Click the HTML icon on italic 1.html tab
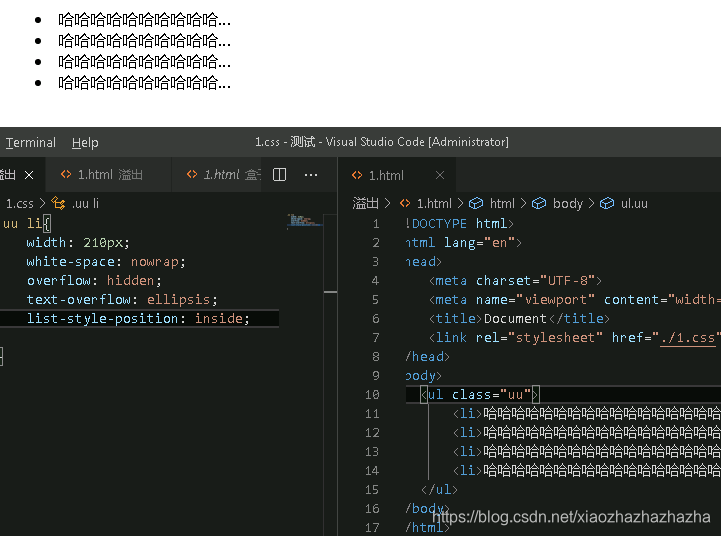721x536 pixels. click(x=192, y=174)
